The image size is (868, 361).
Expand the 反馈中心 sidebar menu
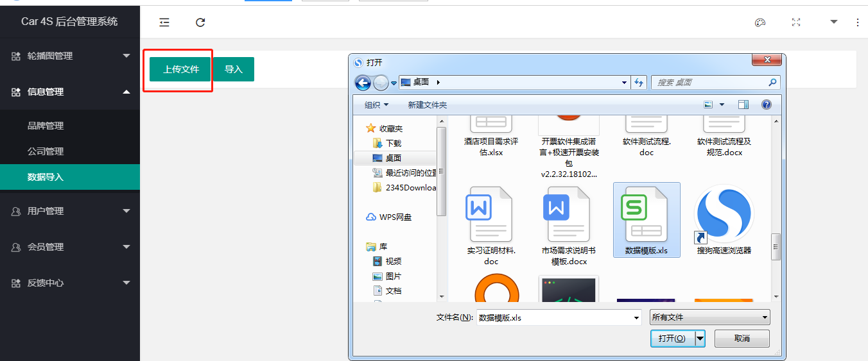click(x=70, y=283)
